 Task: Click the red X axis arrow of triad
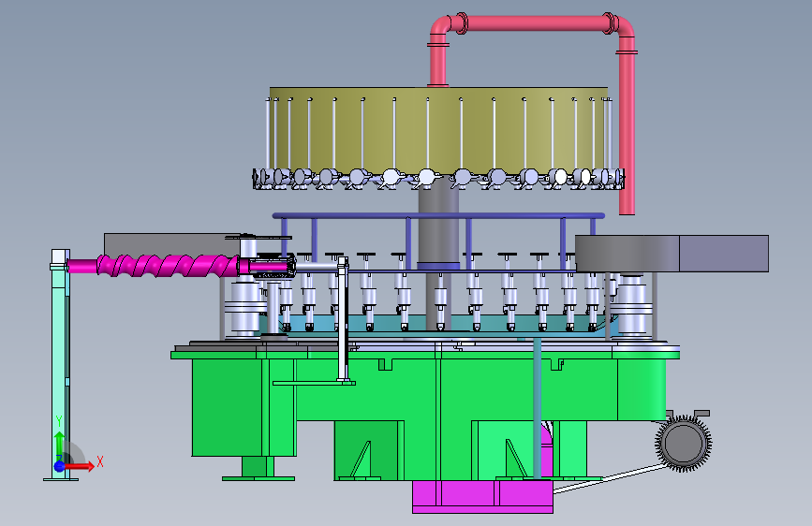click(79, 466)
